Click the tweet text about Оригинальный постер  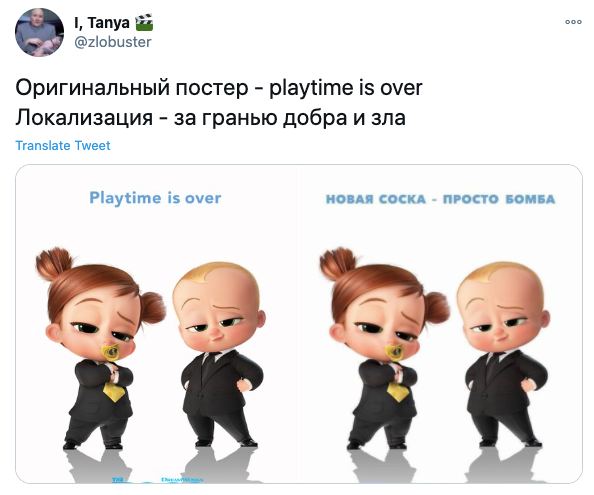[x=219, y=88]
